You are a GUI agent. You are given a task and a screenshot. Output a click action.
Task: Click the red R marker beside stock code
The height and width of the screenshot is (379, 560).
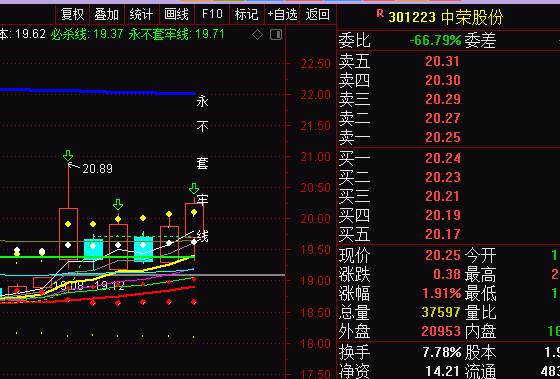[380, 14]
